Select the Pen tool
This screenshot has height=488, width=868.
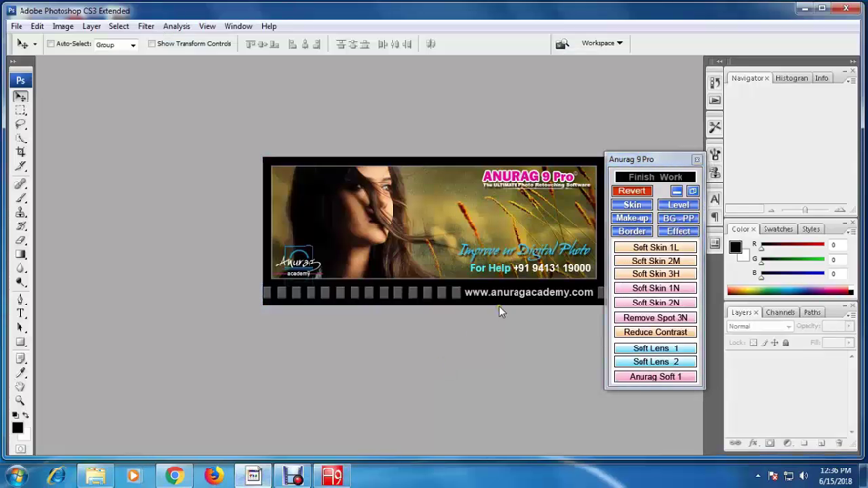click(21, 300)
